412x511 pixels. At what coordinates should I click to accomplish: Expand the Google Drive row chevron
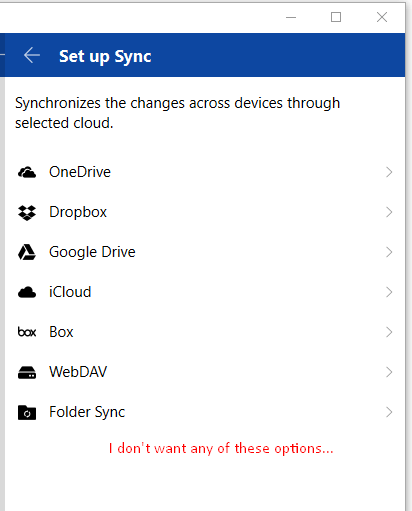coord(389,252)
